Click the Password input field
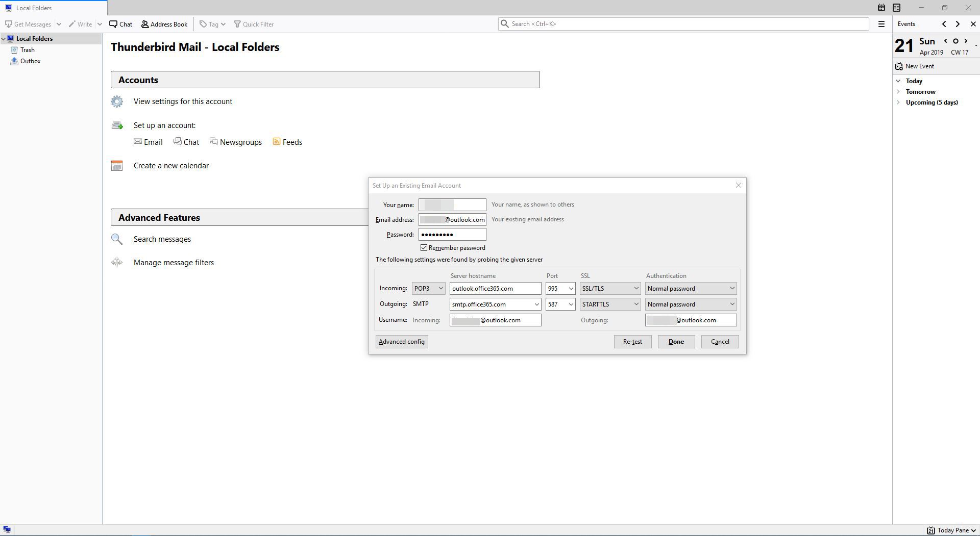980x536 pixels. coord(452,235)
